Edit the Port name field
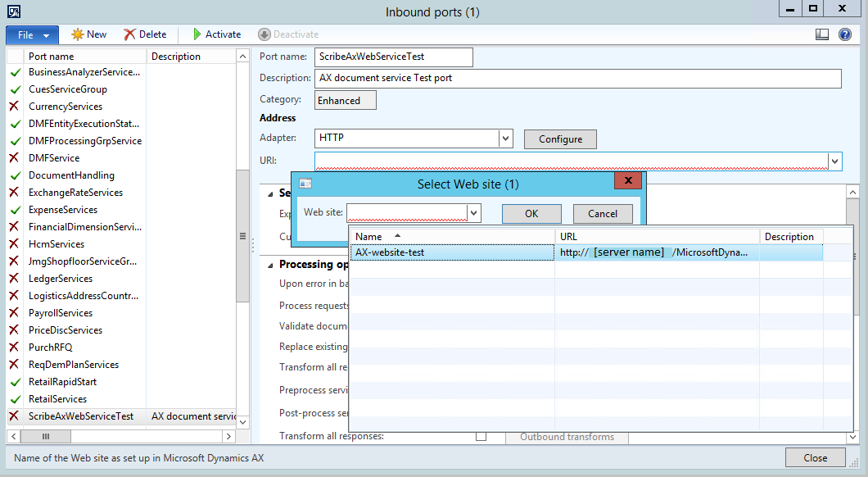868x477 pixels. 394,57
